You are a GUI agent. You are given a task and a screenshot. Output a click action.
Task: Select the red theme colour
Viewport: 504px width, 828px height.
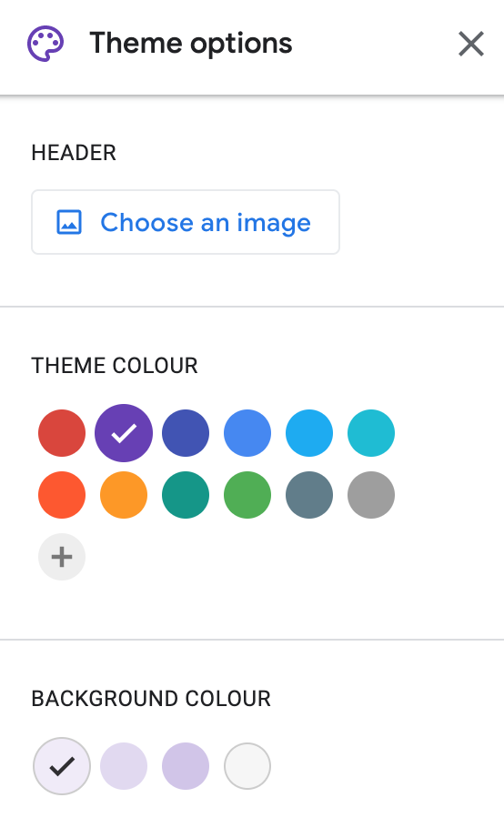[62, 433]
